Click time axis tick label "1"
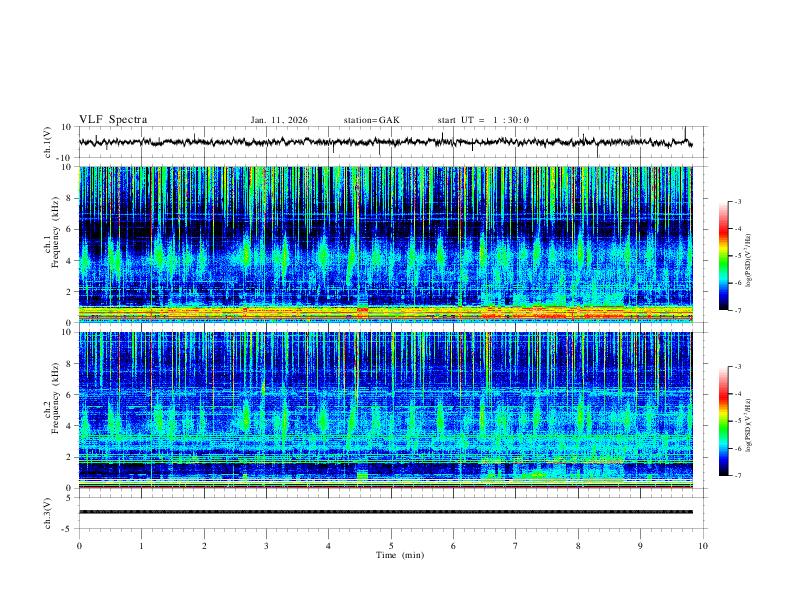Image resolution: width=792 pixels, height=612 pixels. 141,546
